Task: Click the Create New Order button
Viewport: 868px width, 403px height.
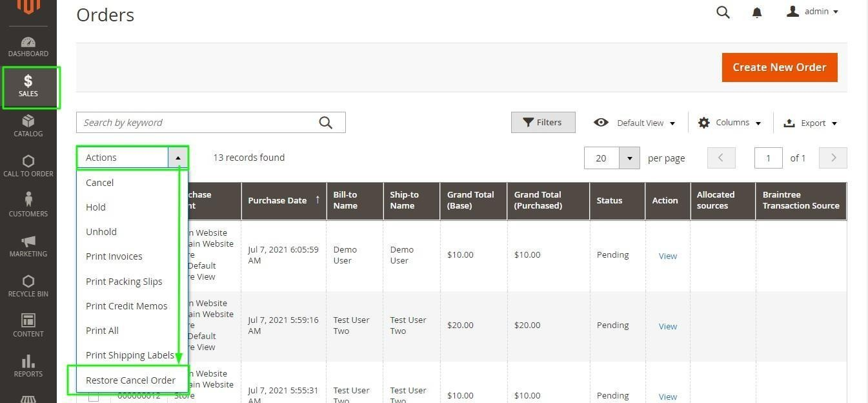Action: [x=779, y=67]
